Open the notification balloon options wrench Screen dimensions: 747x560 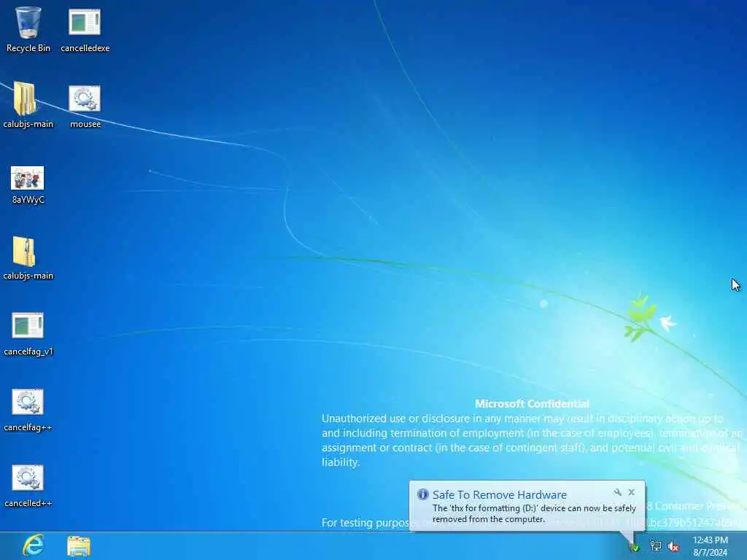(x=617, y=492)
